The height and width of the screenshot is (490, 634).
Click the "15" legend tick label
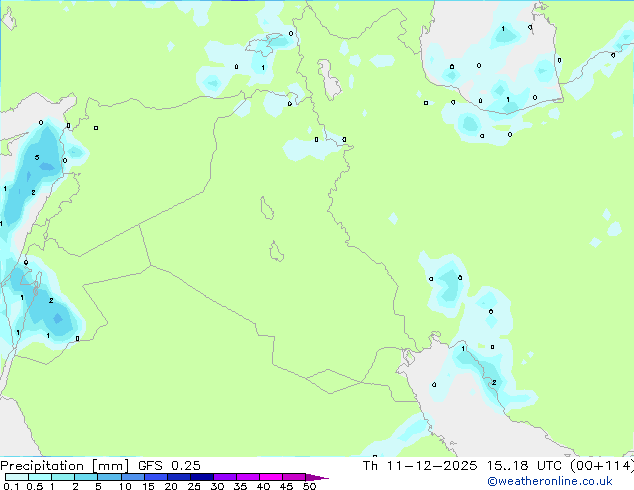148,486
